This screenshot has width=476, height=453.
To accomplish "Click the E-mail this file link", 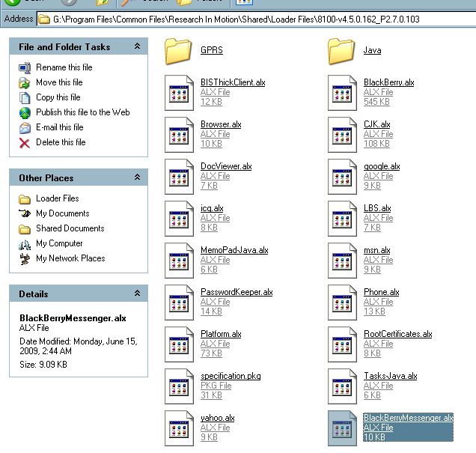I will pyautogui.click(x=60, y=127).
